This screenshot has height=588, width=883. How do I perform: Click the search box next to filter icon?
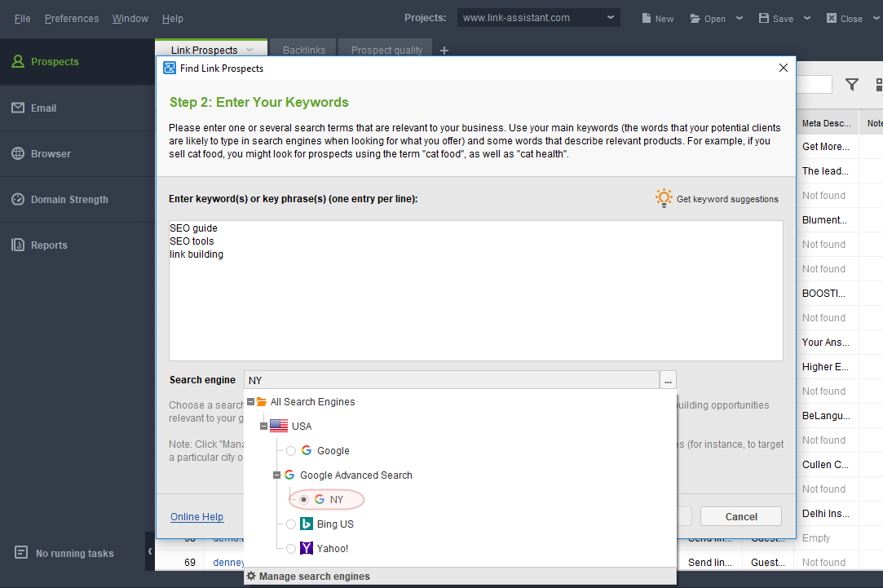pyautogui.click(x=814, y=85)
